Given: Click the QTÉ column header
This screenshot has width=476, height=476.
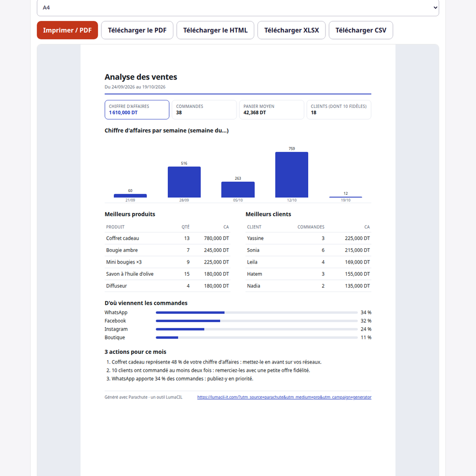Looking at the screenshot, I should point(185,227).
